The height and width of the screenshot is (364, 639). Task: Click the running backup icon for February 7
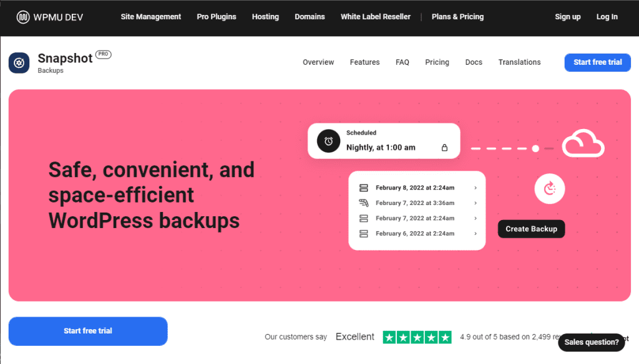pyautogui.click(x=364, y=203)
